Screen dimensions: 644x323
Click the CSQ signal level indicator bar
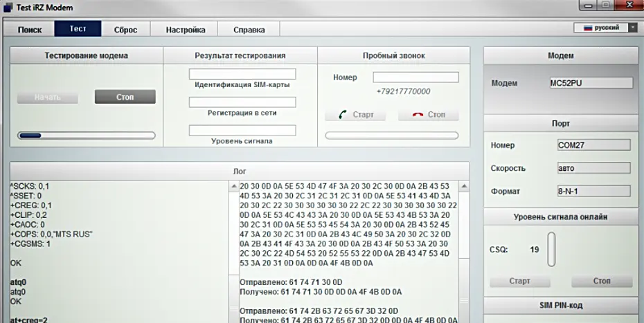tap(552, 249)
